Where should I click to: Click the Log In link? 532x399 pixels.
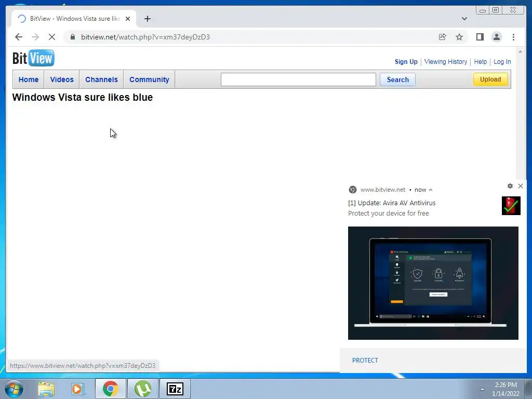(x=502, y=62)
